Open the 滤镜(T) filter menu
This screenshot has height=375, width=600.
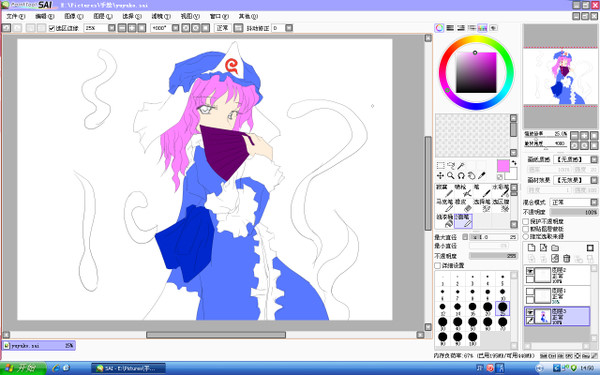161,16
